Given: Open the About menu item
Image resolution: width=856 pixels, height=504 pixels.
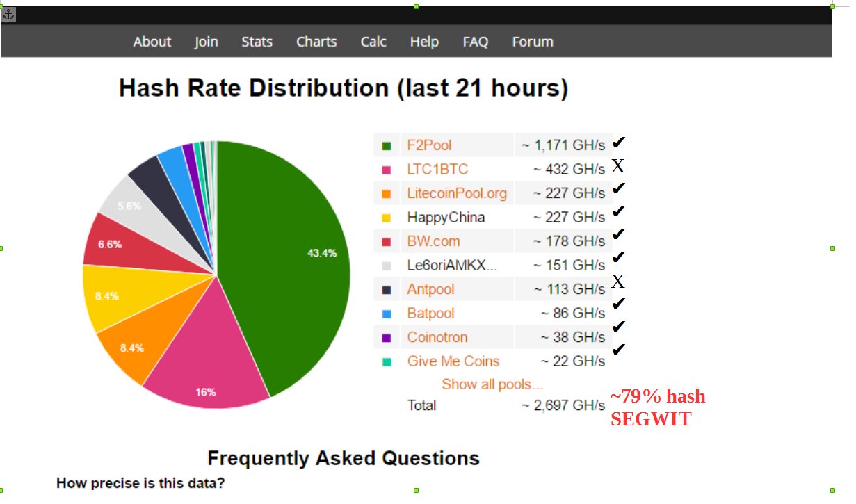Looking at the screenshot, I should pyautogui.click(x=152, y=42).
